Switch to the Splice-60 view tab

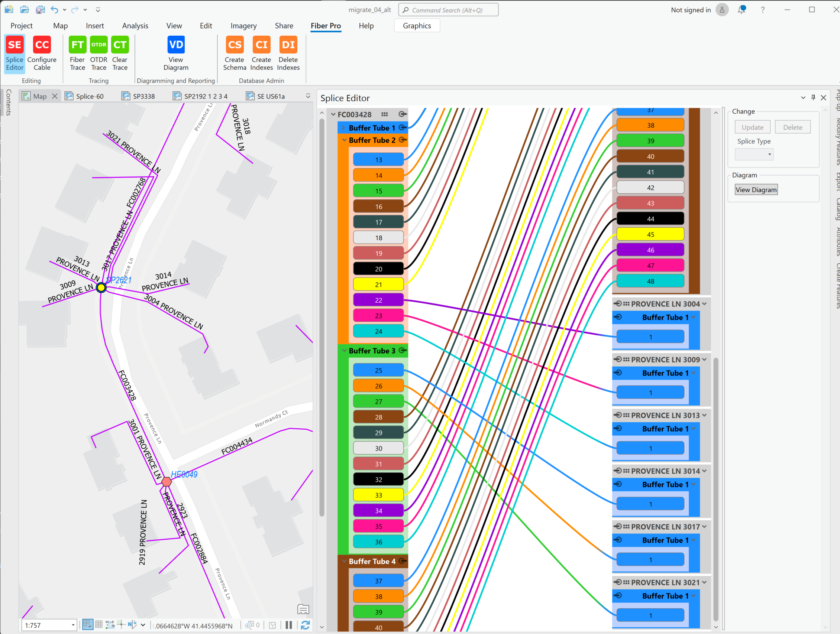click(84, 96)
